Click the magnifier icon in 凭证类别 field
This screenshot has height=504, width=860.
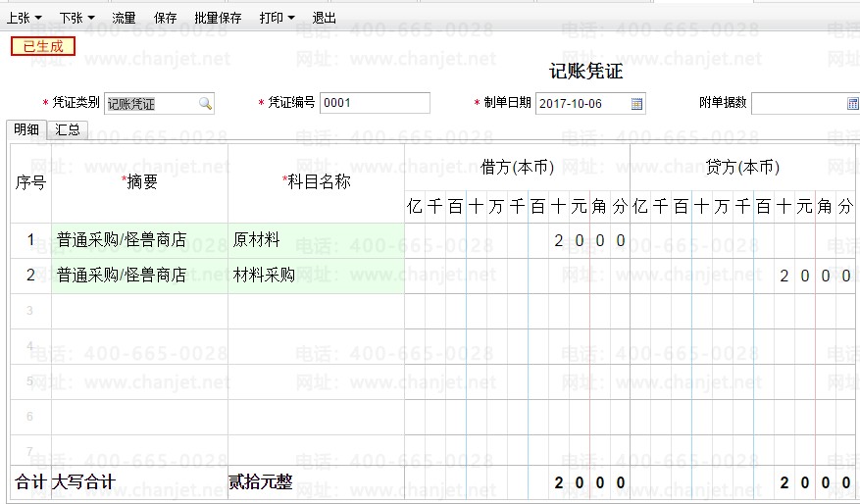point(205,103)
